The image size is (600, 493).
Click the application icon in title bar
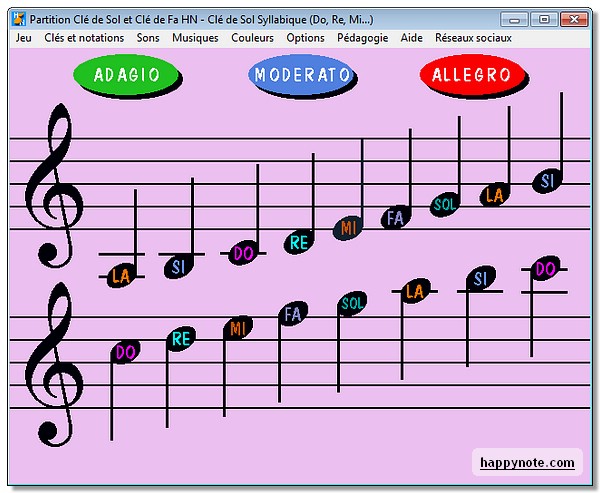point(18,19)
